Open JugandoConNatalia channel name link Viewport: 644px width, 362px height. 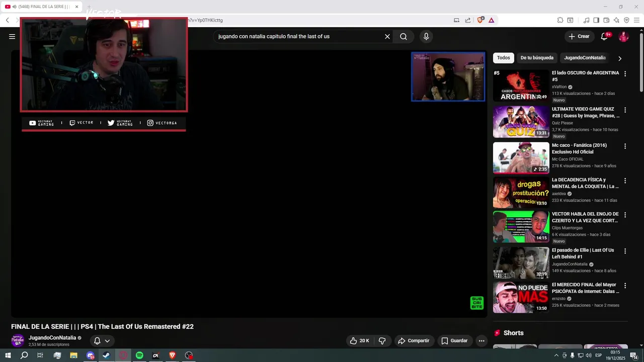click(52, 338)
